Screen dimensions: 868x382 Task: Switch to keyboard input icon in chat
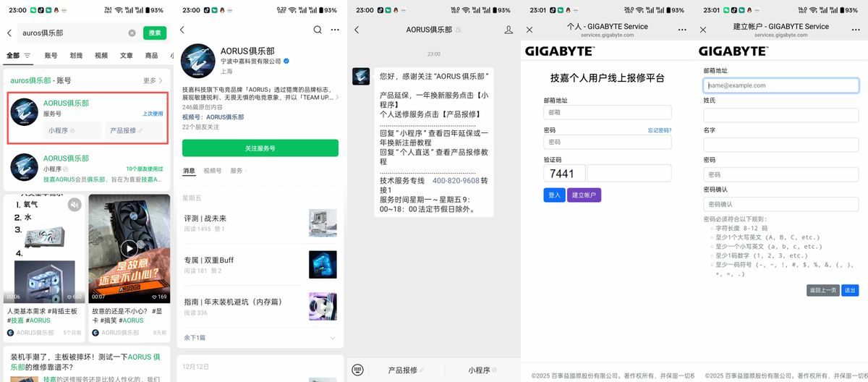(357, 370)
